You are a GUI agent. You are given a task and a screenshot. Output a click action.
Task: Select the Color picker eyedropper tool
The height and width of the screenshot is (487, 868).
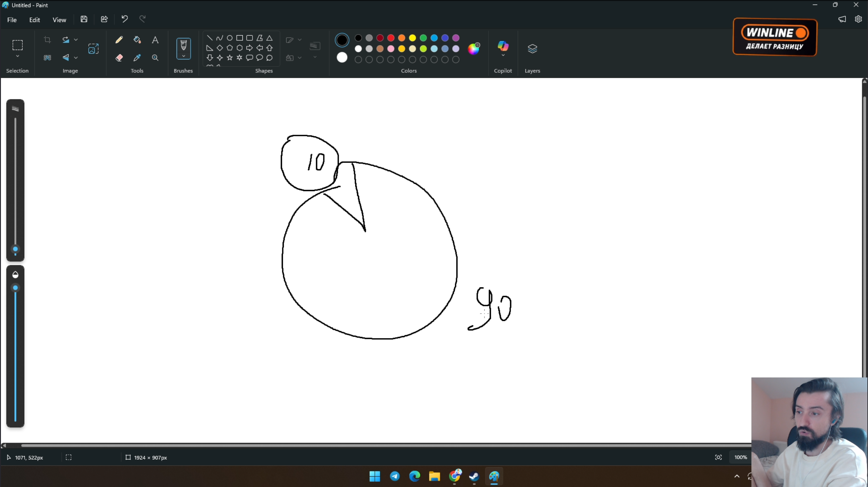point(137,58)
